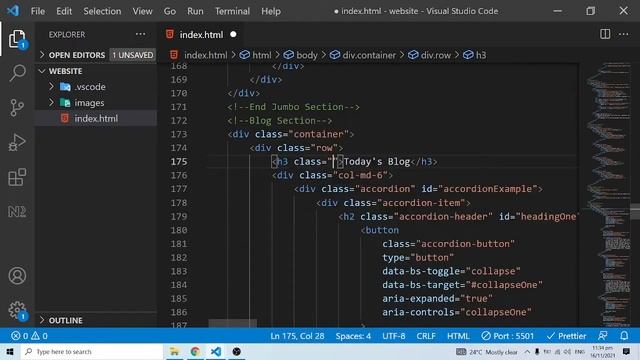
Task: Change encoding via UTF-8 status item
Action: [393, 336]
